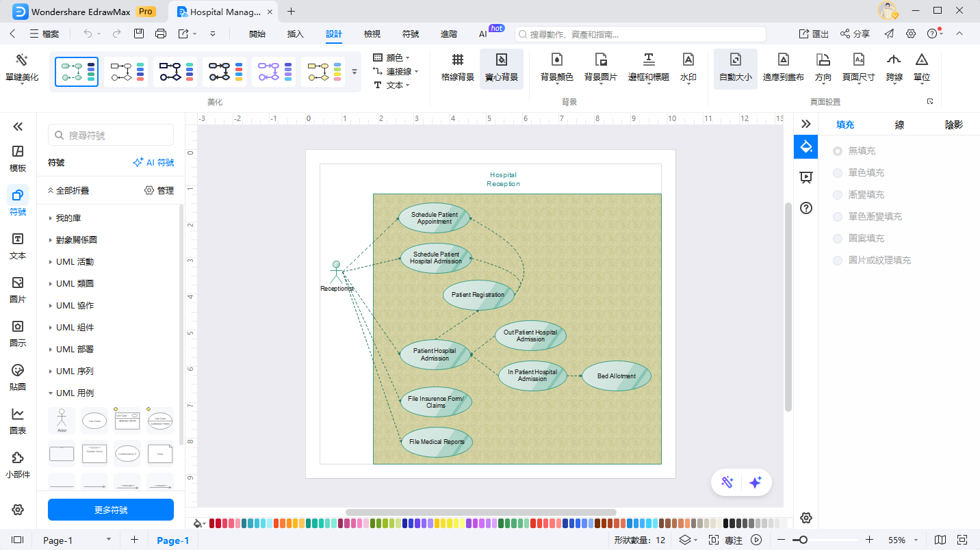Select the Actor shape in UML symbols
The width and height of the screenshot is (980, 550).
(62, 420)
